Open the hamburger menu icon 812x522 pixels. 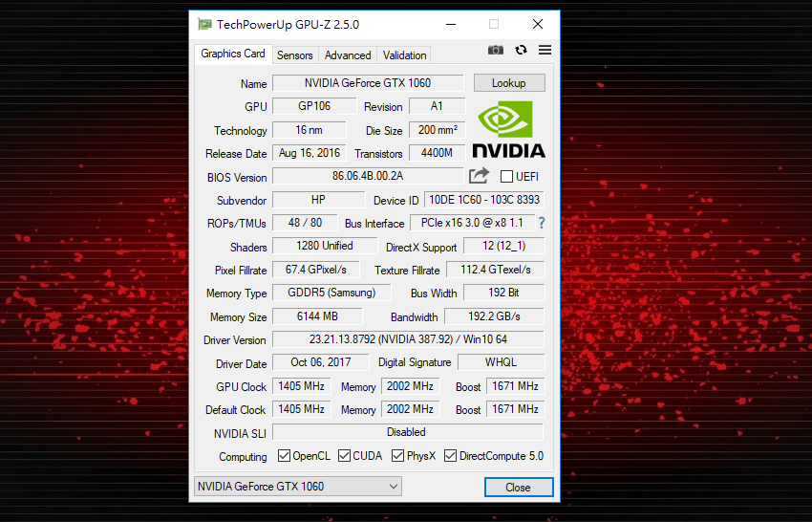tap(545, 50)
